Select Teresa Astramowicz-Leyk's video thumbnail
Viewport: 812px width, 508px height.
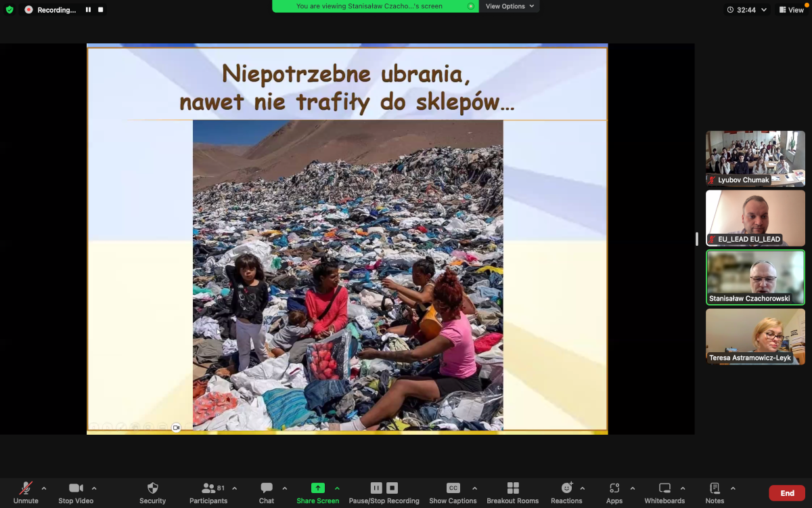tap(755, 336)
